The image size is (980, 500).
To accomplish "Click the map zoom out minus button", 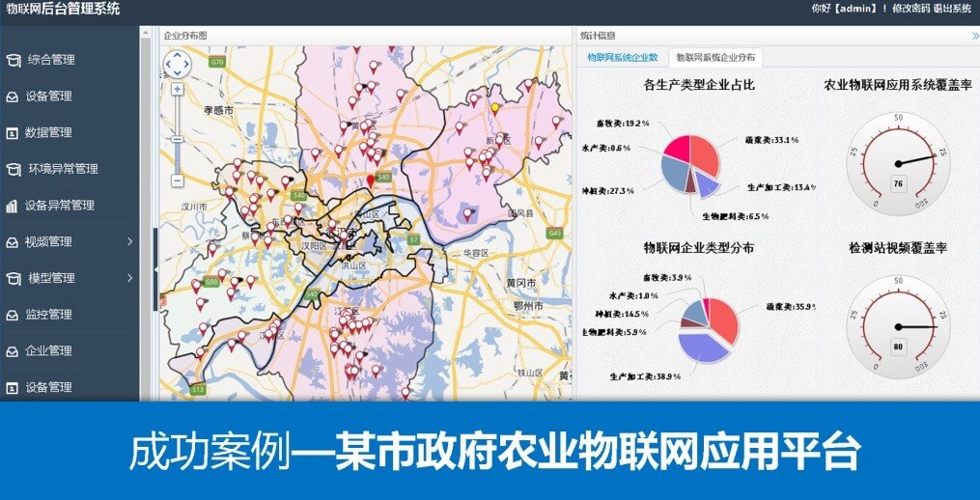I will 178,181.
